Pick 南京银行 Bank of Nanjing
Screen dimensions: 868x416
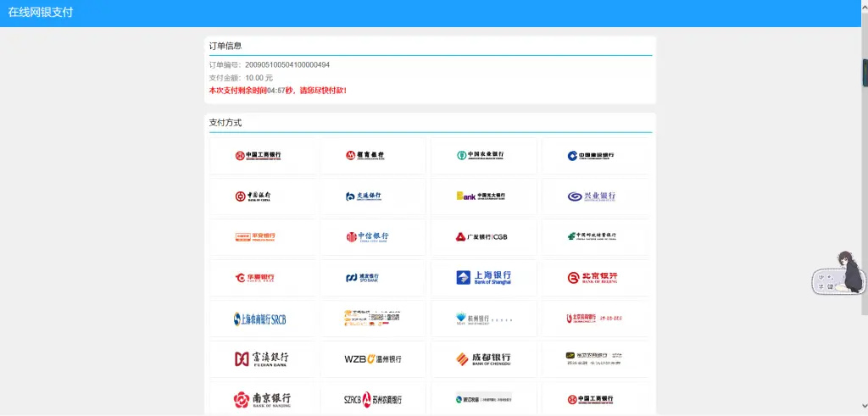263,399
